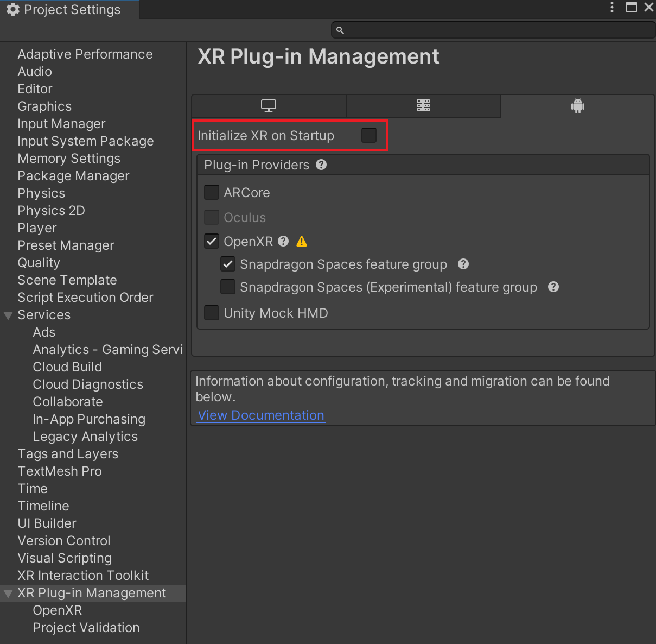Open OpenXR sub-settings in sidebar
This screenshot has width=656, height=644.
coord(58,610)
